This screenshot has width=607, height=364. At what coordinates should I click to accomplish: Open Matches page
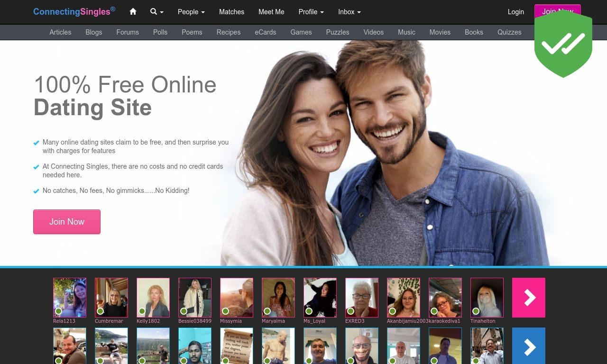231,12
